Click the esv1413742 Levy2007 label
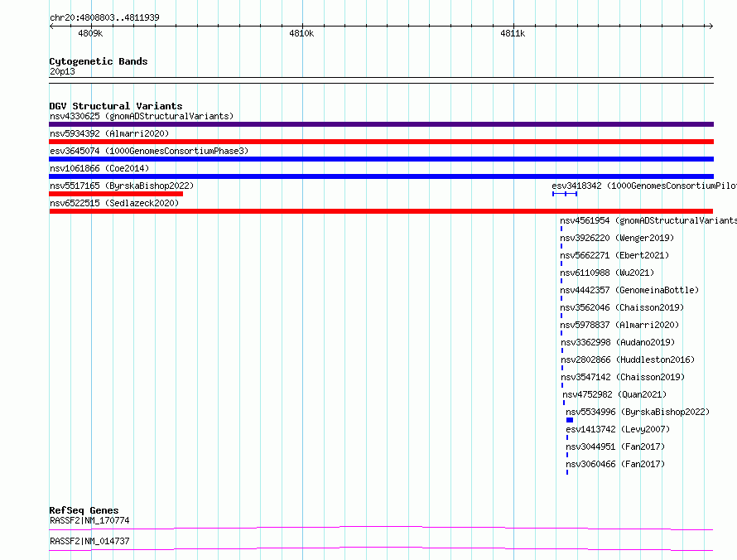Screen dimensions: 737x560 pyautogui.click(x=618, y=429)
